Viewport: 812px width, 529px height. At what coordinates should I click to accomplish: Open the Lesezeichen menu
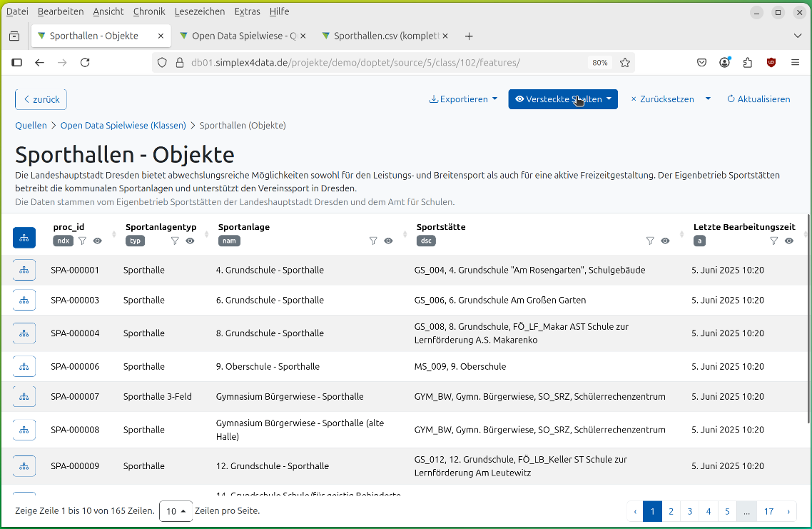point(199,11)
